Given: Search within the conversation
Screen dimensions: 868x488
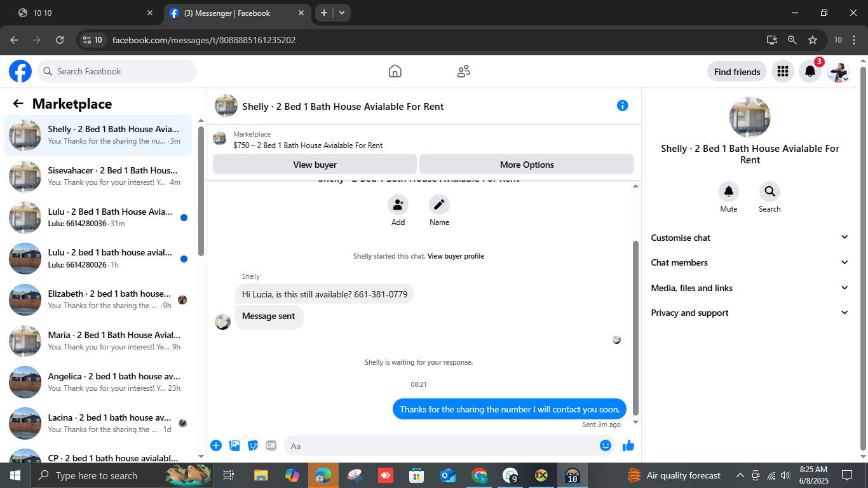Looking at the screenshot, I should pyautogui.click(x=770, y=192).
